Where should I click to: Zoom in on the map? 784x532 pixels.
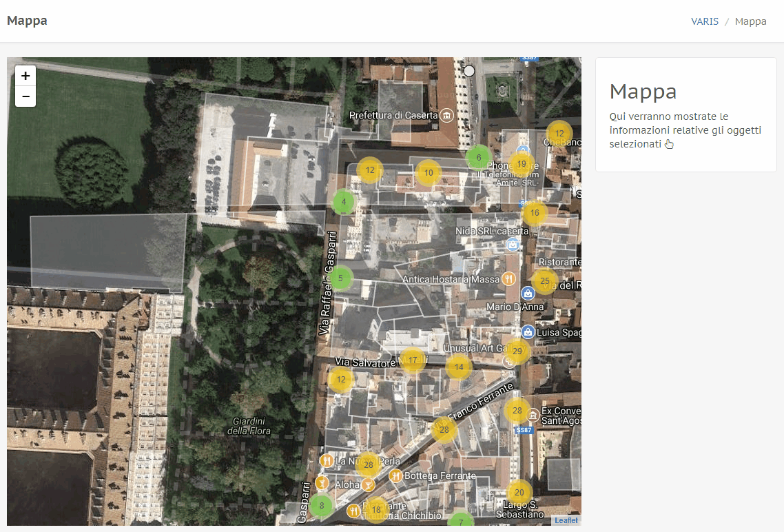25,76
